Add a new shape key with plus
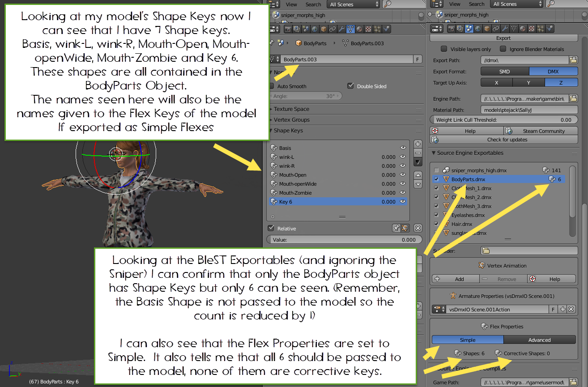The width and height of the screenshot is (588, 387). click(x=418, y=144)
